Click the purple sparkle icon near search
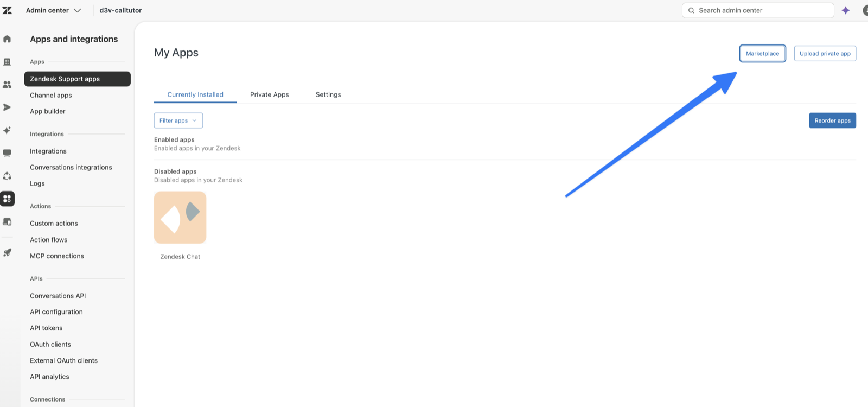The width and height of the screenshot is (868, 407). coord(845,10)
